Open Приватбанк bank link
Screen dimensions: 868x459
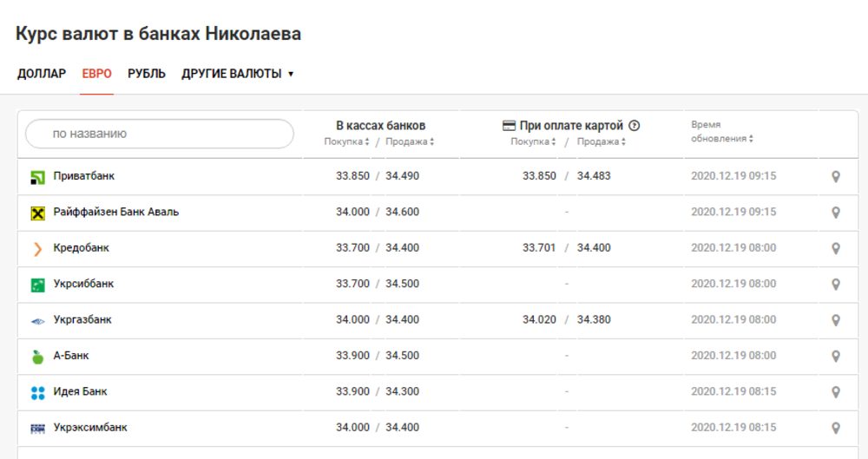pos(84,176)
